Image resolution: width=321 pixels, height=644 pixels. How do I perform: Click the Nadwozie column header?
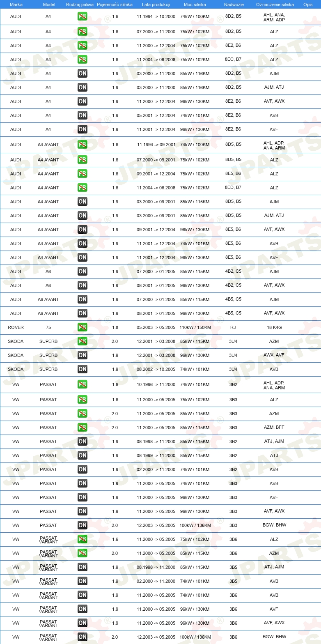coord(233,5)
